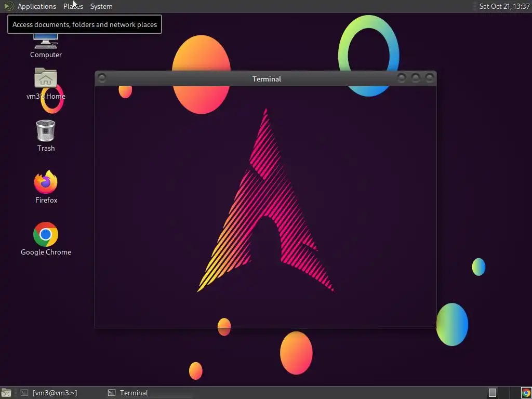Screen dimensions: 532x399
Task: Open the Places menu
Action: point(73,6)
